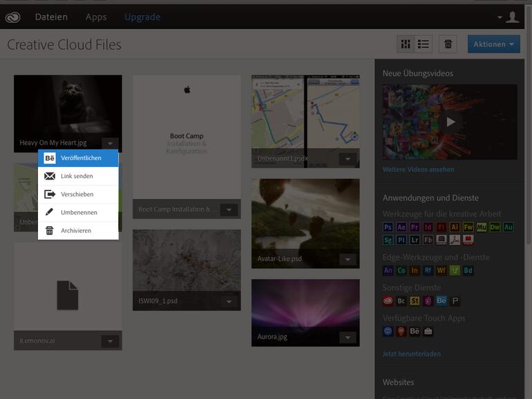
Task: Open the briefcase touch app icon
Action: coord(428,331)
